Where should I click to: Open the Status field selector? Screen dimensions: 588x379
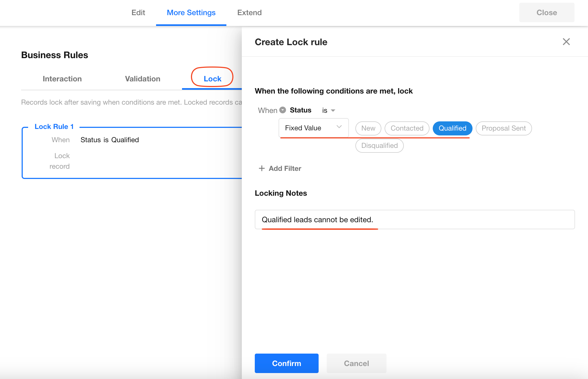pos(300,110)
